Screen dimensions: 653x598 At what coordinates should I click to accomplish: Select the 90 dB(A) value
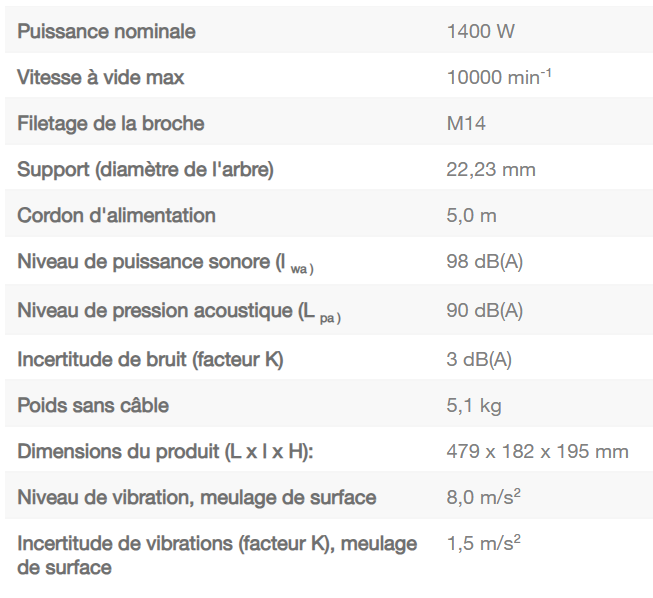click(484, 310)
